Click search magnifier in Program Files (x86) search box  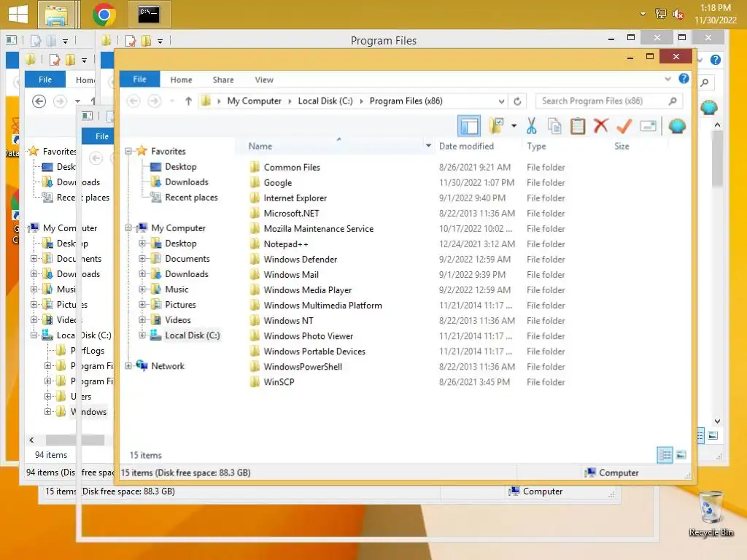click(x=672, y=101)
